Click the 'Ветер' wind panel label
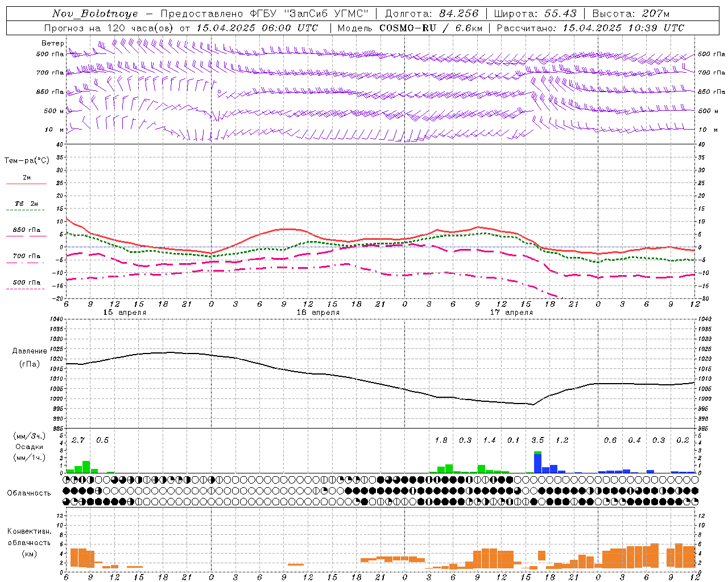Image resolution: width=728 pixels, height=582 pixels. coord(52,43)
